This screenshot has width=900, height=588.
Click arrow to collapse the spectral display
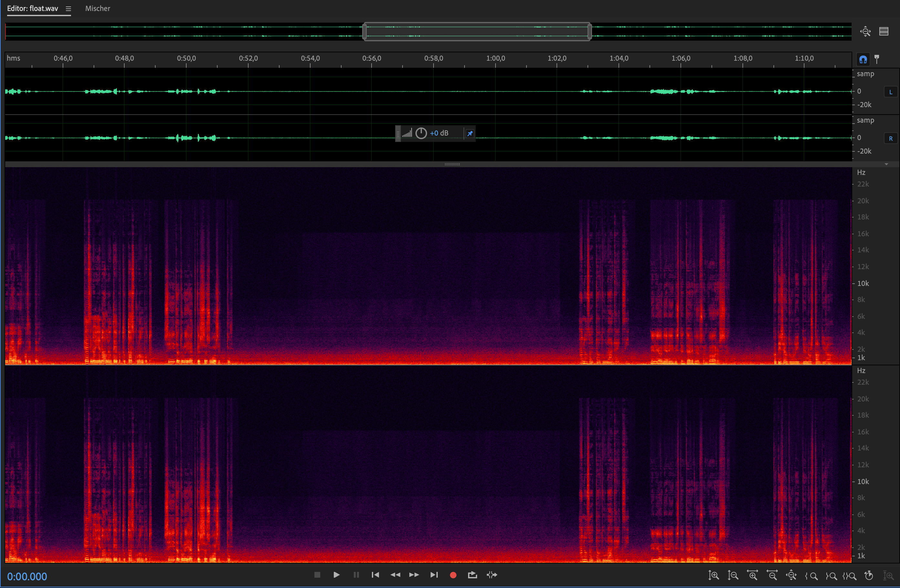[886, 164]
